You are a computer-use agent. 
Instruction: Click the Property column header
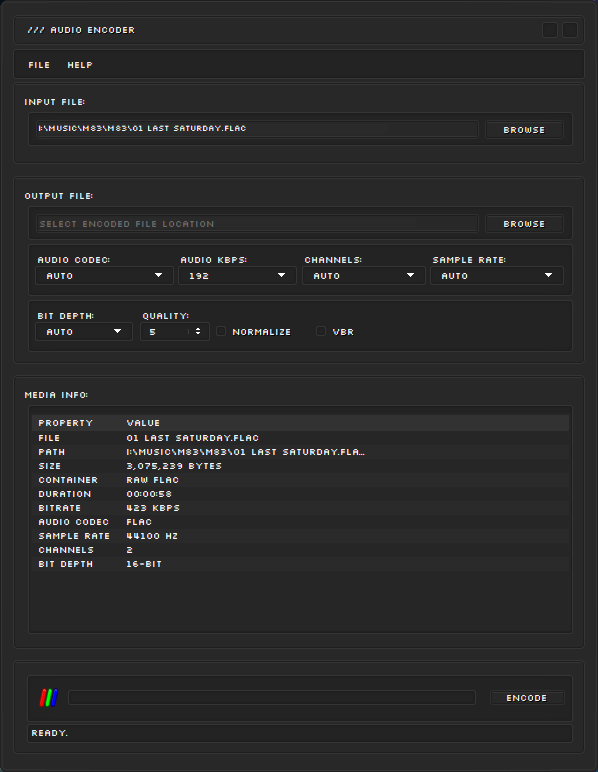pyautogui.click(x=65, y=423)
